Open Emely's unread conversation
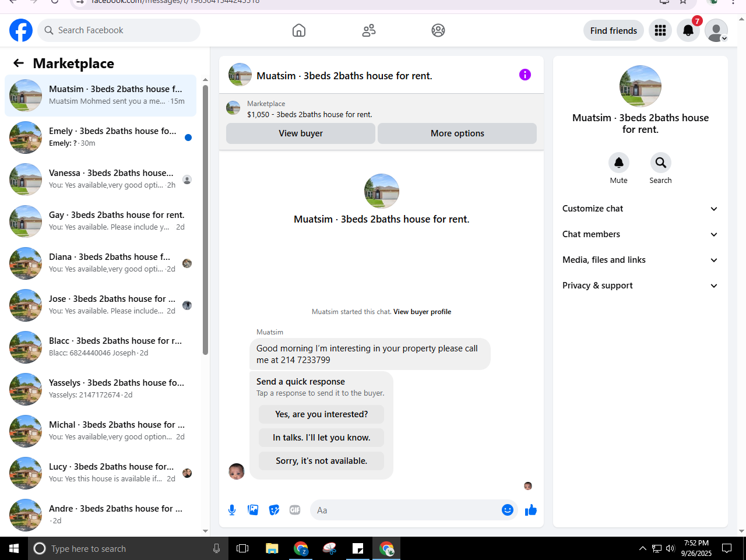Screen dimensions: 746x560 100,138
